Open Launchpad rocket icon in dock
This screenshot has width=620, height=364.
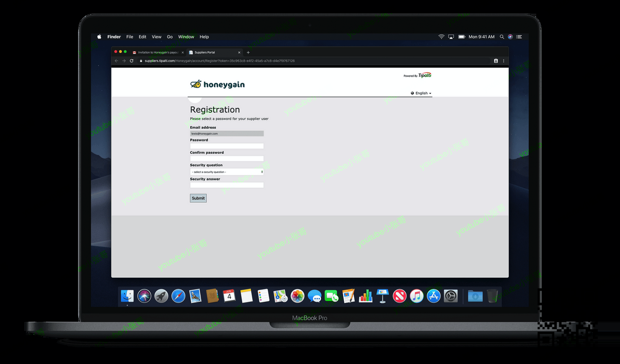point(161,296)
